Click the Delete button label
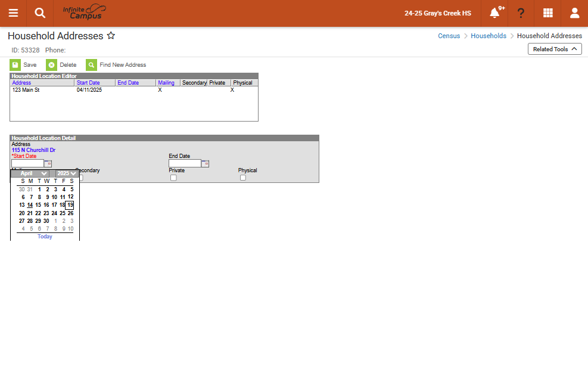Screen dimensions: 588x382 [x=68, y=65]
